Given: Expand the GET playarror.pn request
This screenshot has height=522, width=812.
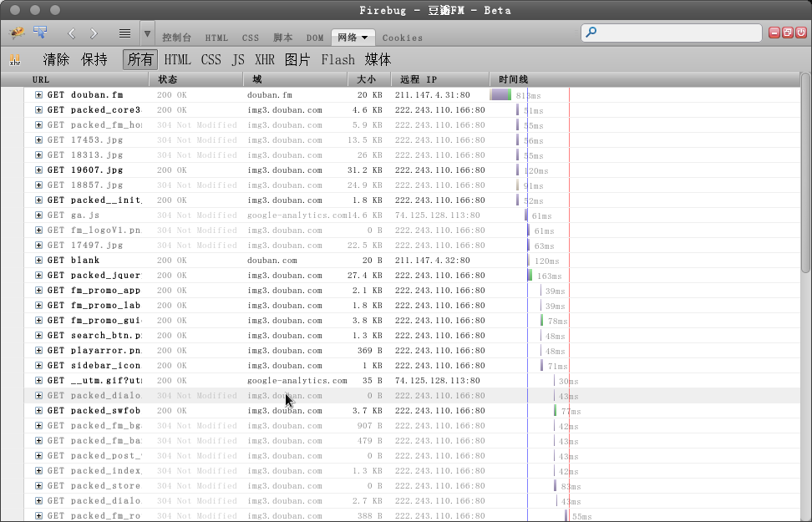Looking at the screenshot, I should [x=38, y=350].
